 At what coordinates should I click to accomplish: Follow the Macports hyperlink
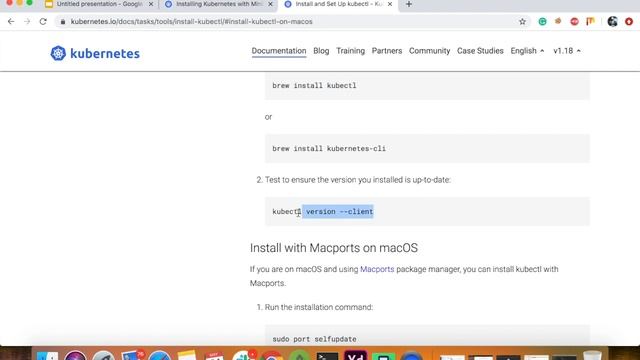pos(377,269)
